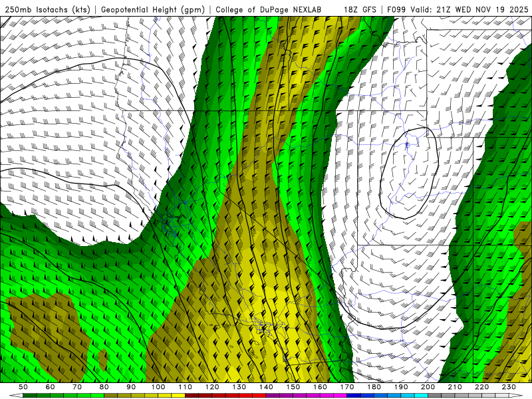Click the closed height contour oval over Utah
Image resolution: width=532 pixels, height=399 pixels.
pyautogui.click(x=410, y=173)
